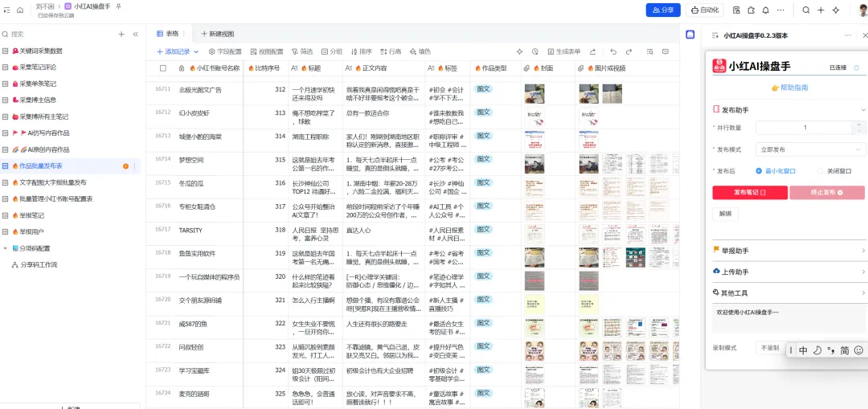The width and height of the screenshot is (868, 409).
Task: Click the 新建视图 tab
Action: point(218,34)
